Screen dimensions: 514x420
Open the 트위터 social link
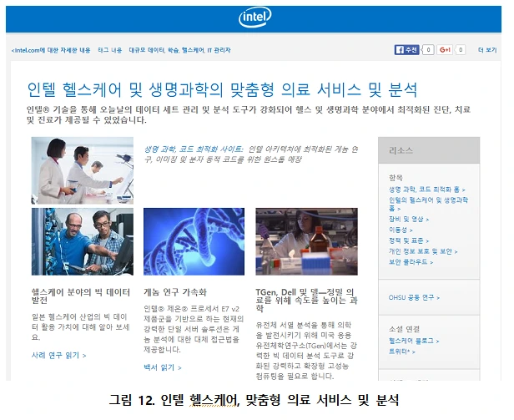pyautogui.click(x=402, y=352)
